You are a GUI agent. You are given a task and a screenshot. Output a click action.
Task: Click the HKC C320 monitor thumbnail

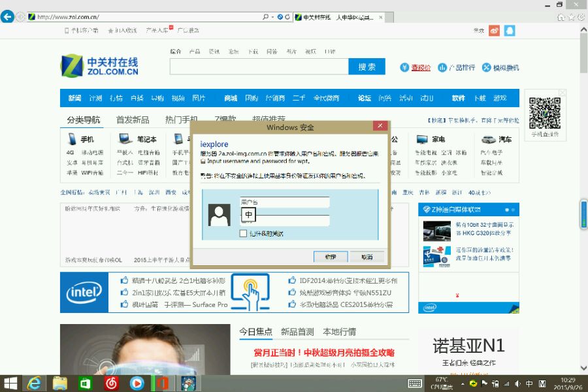[x=437, y=231]
